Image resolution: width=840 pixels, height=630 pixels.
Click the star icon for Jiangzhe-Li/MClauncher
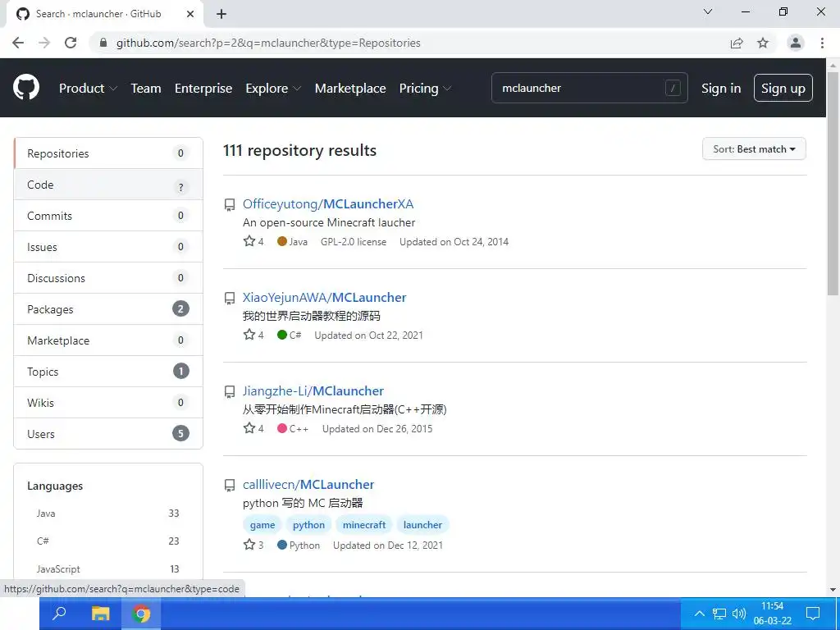point(249,428)
